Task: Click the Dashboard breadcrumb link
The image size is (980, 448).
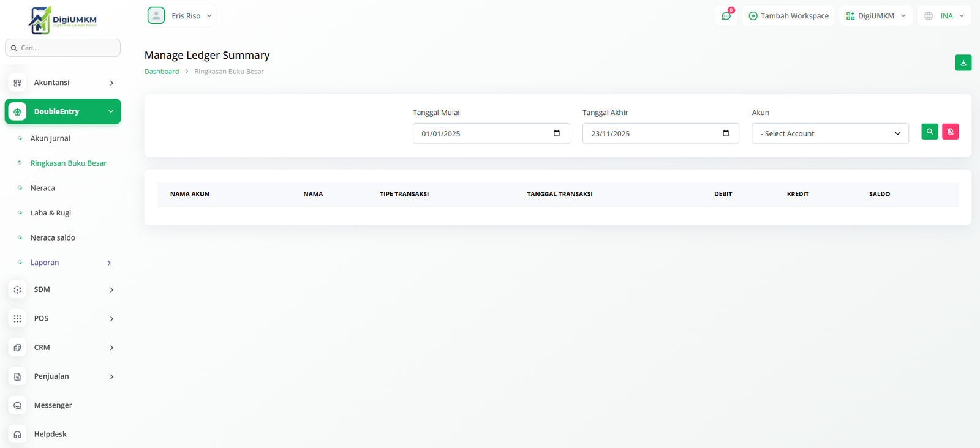Action: coord(162,72)
